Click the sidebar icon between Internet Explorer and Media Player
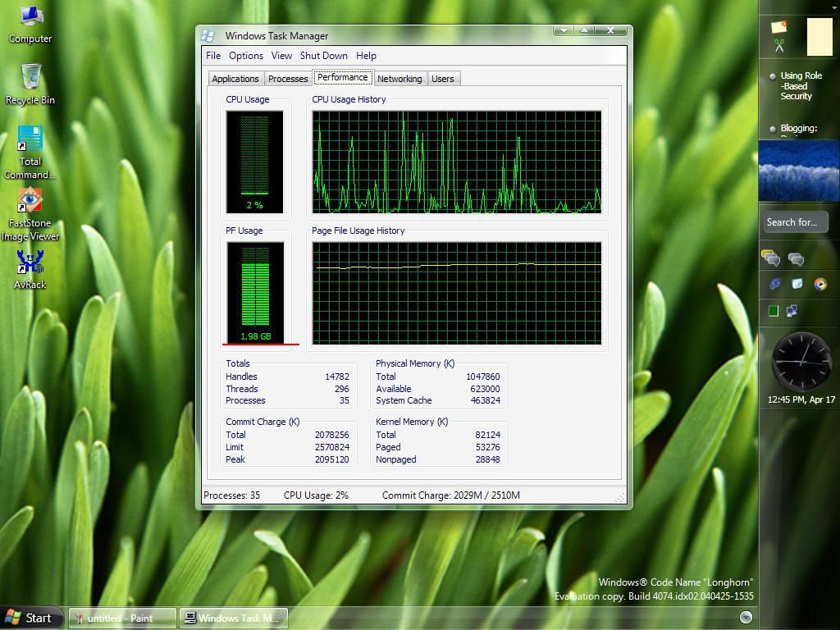This screenshot has width=840, height=630. click(x=797, y=284)
